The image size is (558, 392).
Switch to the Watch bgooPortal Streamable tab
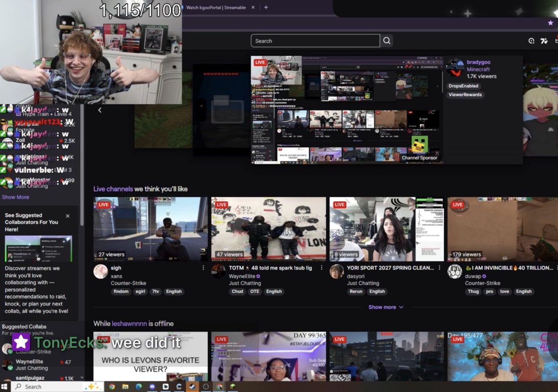click(x=216, y=7)
